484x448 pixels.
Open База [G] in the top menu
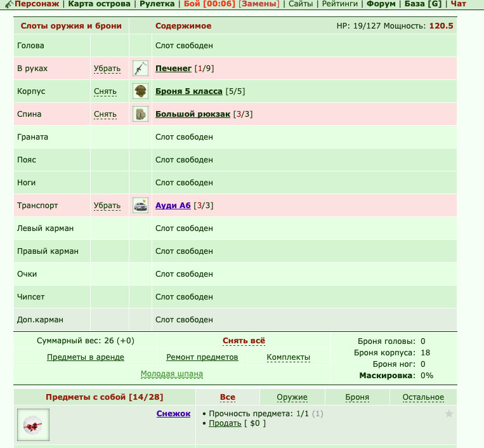[x=423, y=4]
